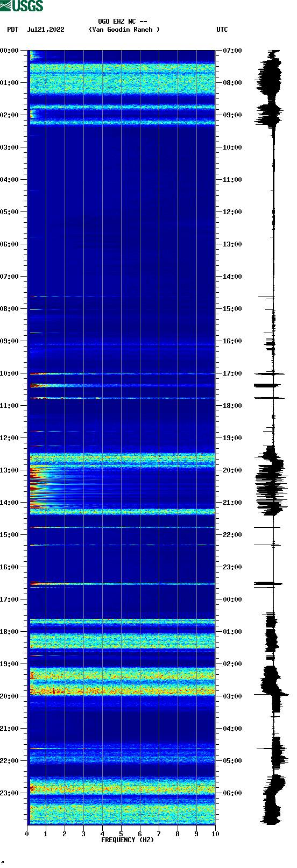Click the USGS logo
Viewport: 297px width, 868px height.
pos(22,6)
